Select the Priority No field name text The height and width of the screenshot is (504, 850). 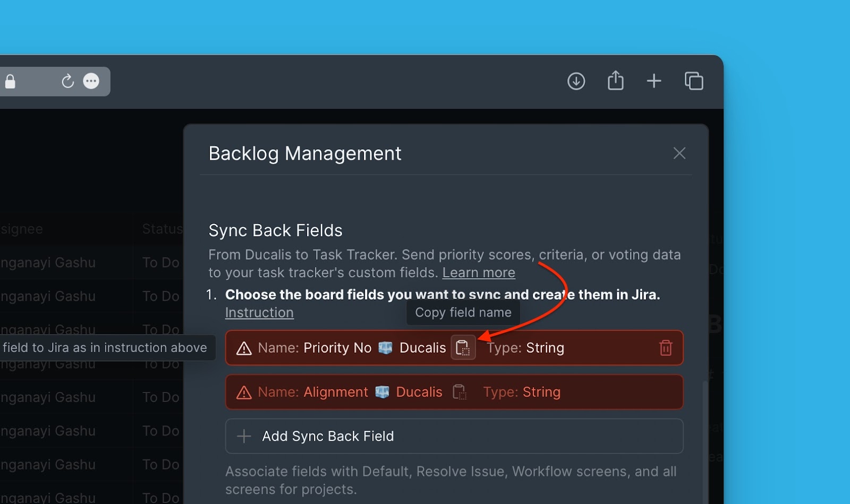pyautogui.click(x=337, y=348)
